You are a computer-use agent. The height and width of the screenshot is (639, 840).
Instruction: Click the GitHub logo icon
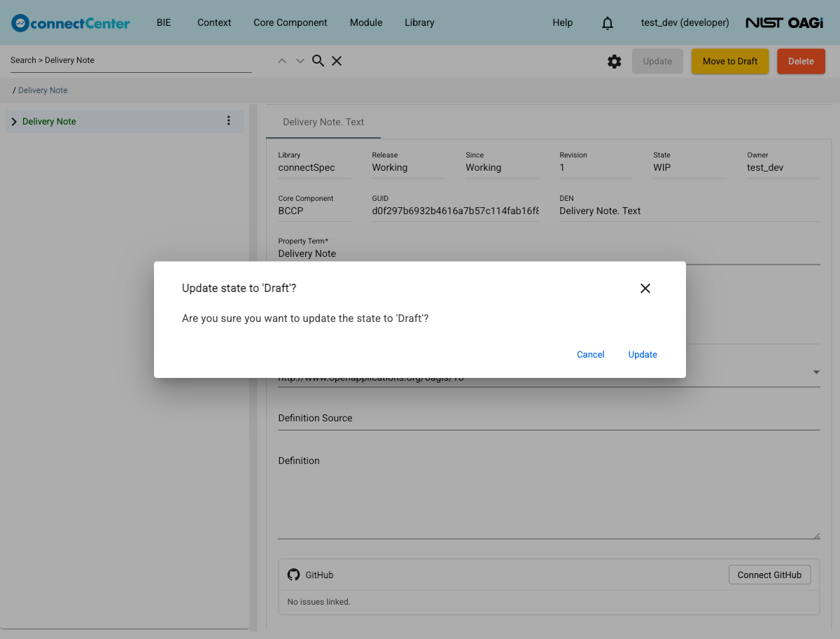click(x=294, y=575)
